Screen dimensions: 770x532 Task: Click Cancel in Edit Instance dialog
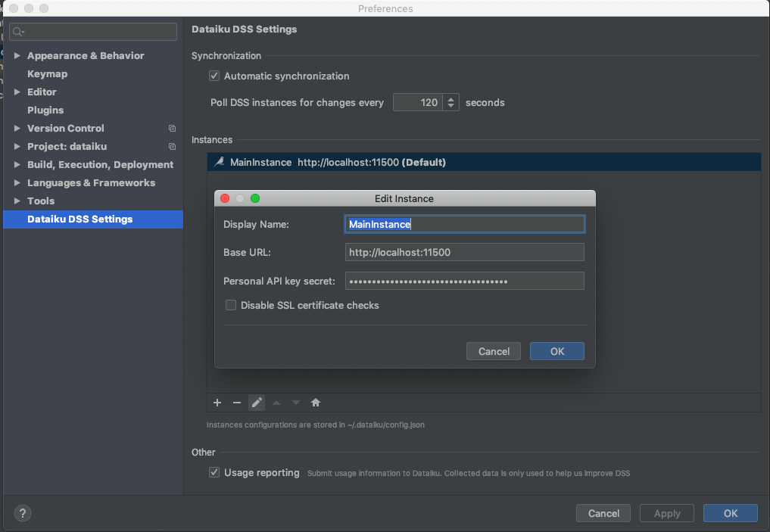[494, 351]
